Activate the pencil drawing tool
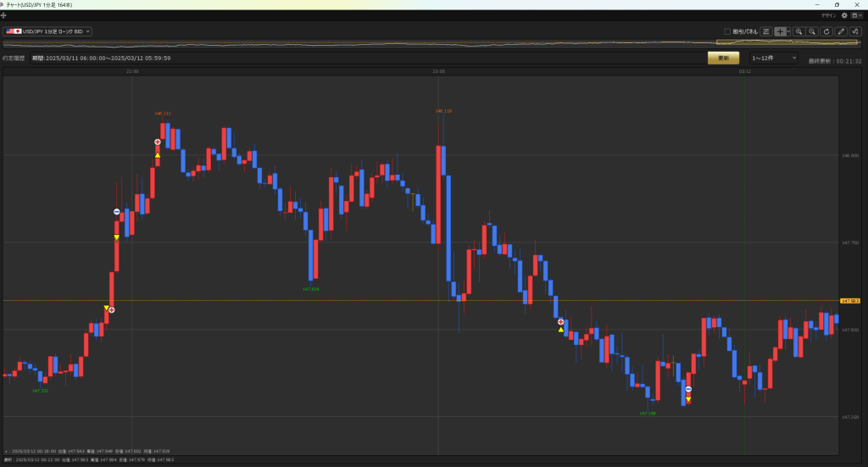The height and width of the screenshot is (467, 868). pyautogui.click(x=841, y=31)
